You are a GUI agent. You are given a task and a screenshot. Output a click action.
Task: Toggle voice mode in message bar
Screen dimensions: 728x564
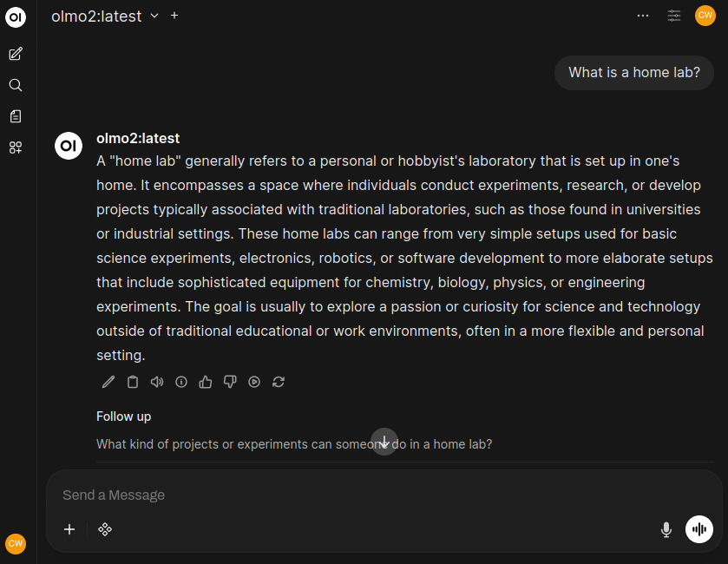coord(699,529)
